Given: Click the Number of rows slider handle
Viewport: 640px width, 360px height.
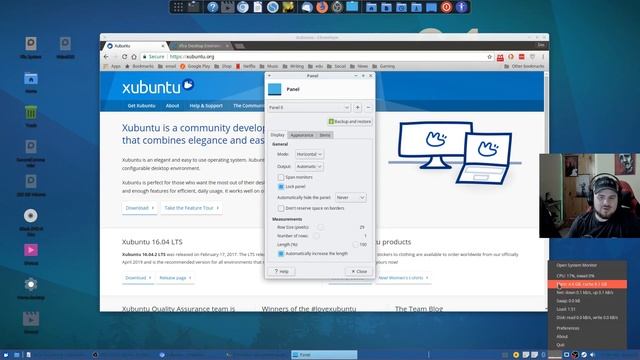Looking at the screenshot, I should pyautogui.click(x=316, y=236).
